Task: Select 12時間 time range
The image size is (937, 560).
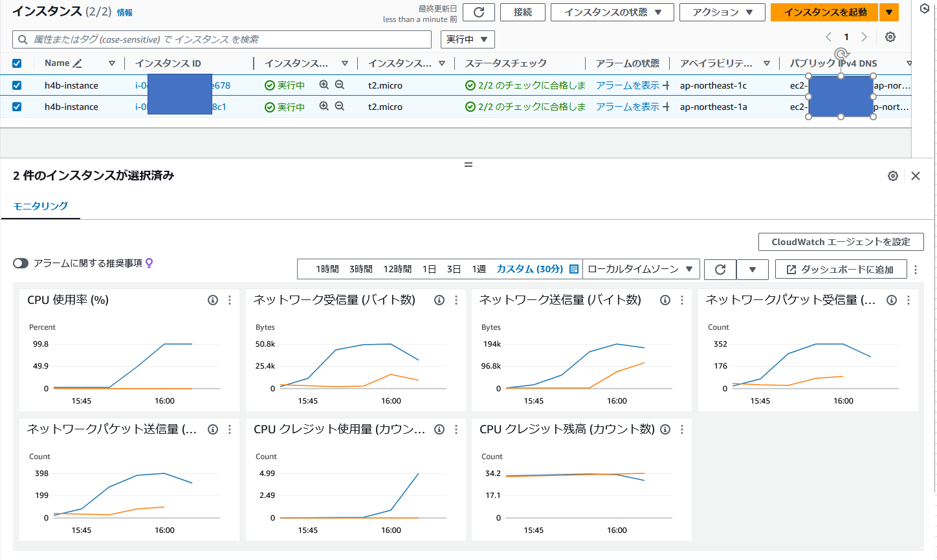Action: tap(397, 269)
